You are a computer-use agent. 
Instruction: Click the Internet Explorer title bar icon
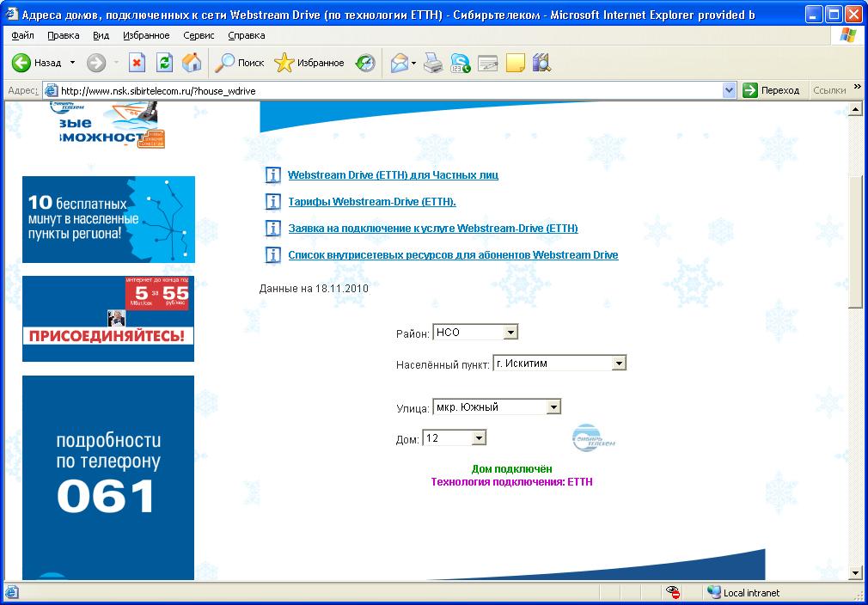coord(12,14)
